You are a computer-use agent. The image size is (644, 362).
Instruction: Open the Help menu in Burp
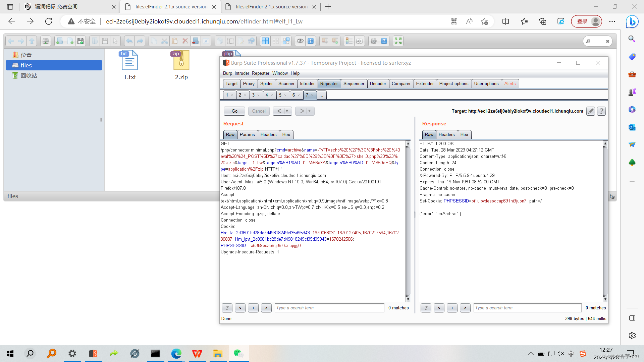pyautogui.click(x=295, y=73)
